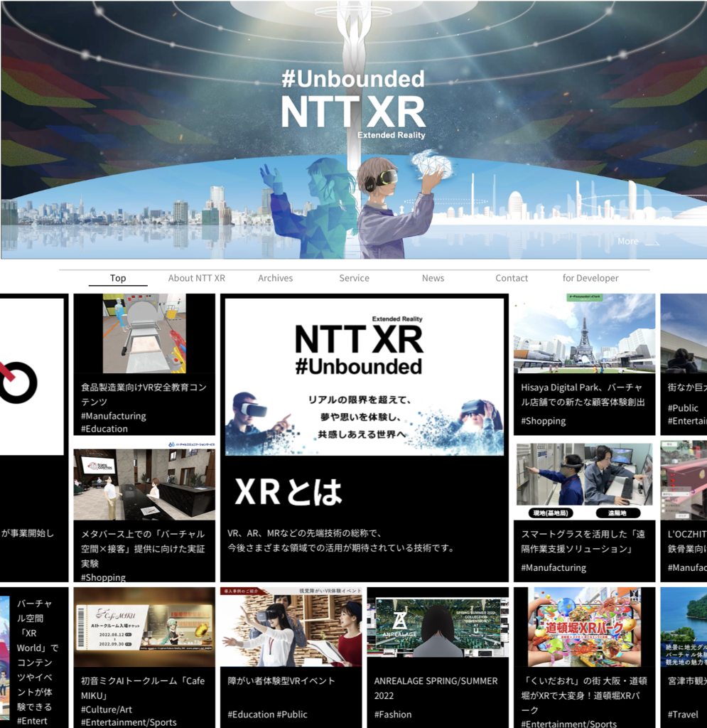Open the About NTT XR tab
Screen dimensions: 707x728
point(197,278)
